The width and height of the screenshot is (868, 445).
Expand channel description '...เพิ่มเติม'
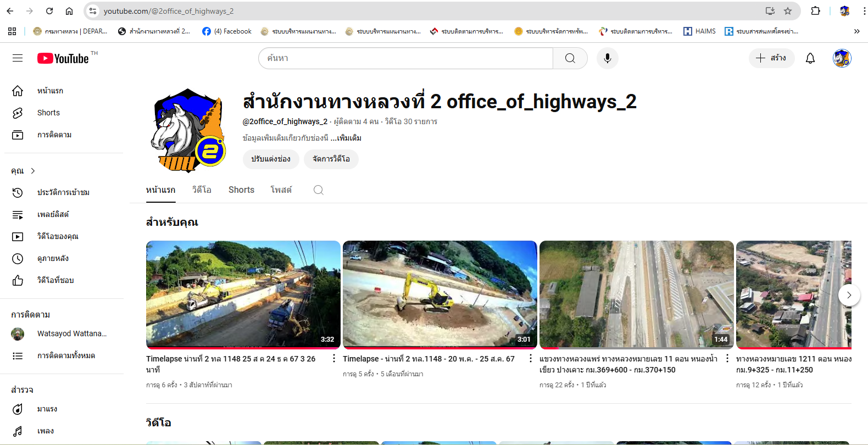(x=346, y=138)
